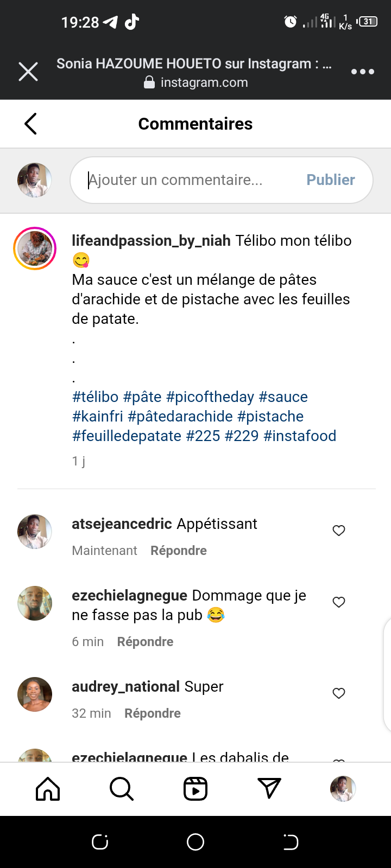Open the Reels icon in bottom bar
This screenshot has width=391, height=868.
195,789
